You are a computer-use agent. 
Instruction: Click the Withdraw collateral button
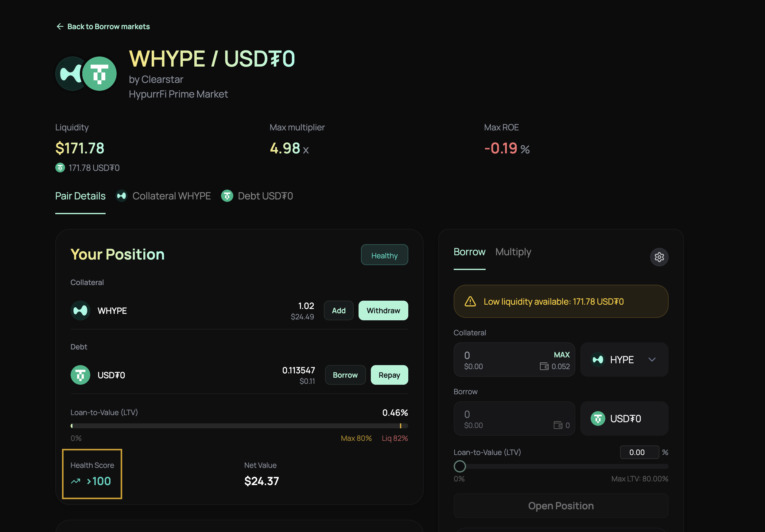click(x=383, y=310)
